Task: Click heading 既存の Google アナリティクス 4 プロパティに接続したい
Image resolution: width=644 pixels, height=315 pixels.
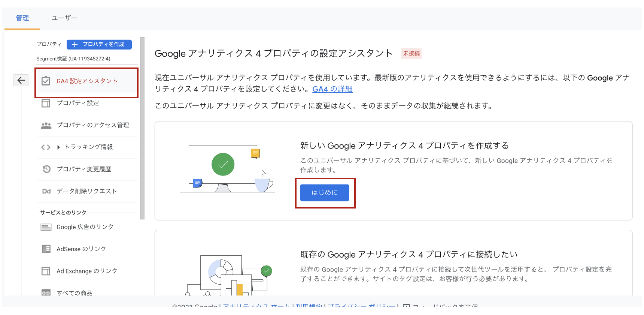Action: point(409,255)
